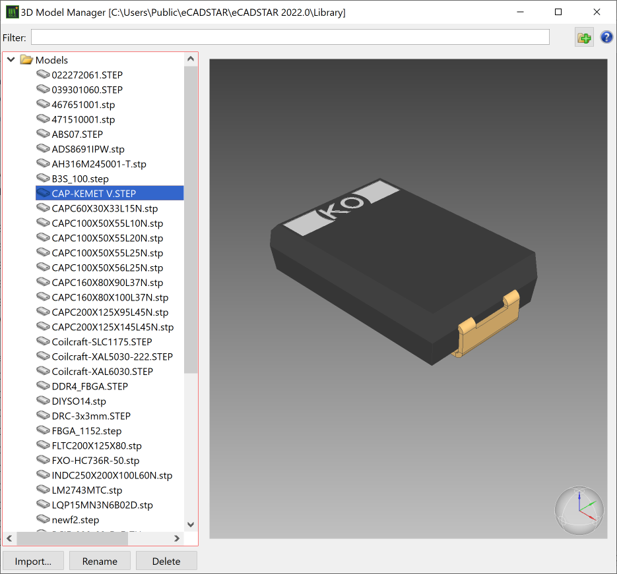The width and height of the screenshot is (617, 574).
Task: Select 039301060.STEP in the list
Action: [87, 90]
